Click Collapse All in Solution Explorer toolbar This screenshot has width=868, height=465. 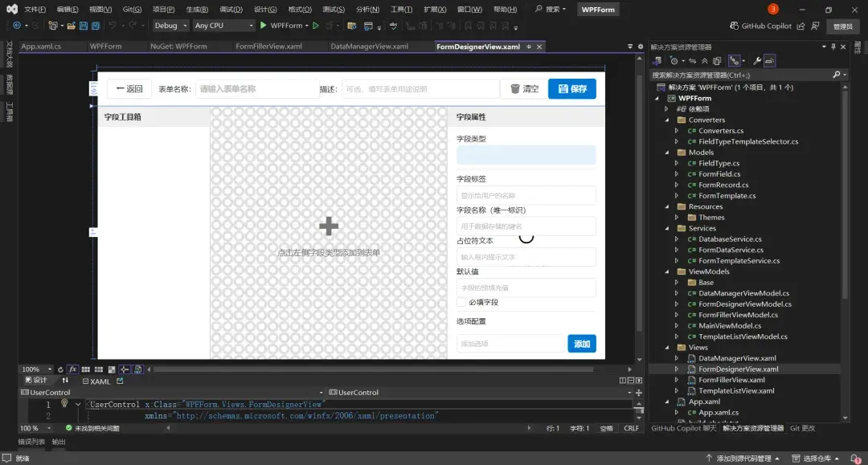(705, 61)
